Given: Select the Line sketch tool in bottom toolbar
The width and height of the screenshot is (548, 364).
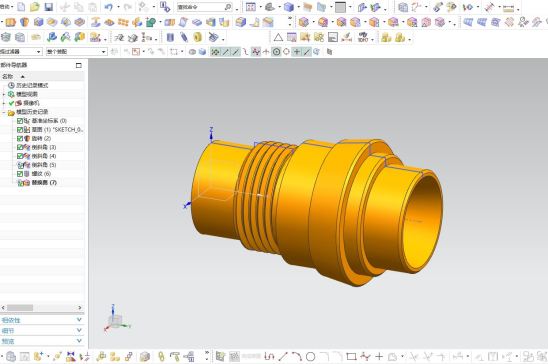Looking at the screenshot, I should (x=283, y=357).
